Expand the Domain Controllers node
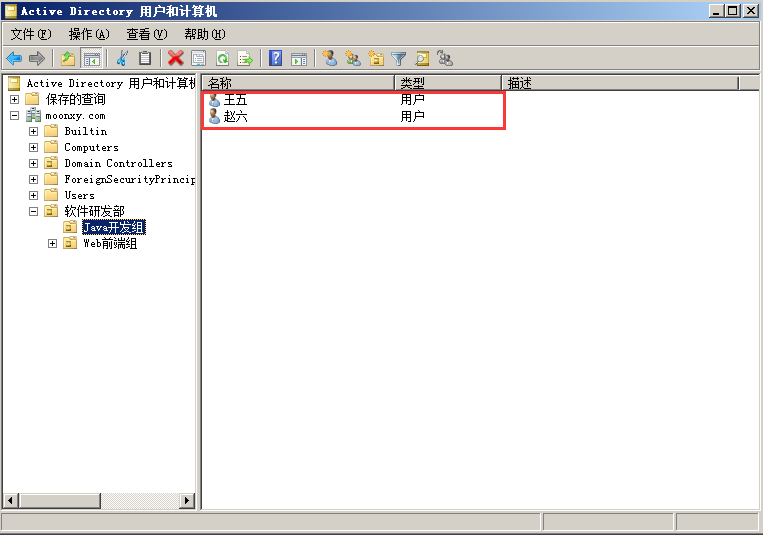 click(33, 163)
